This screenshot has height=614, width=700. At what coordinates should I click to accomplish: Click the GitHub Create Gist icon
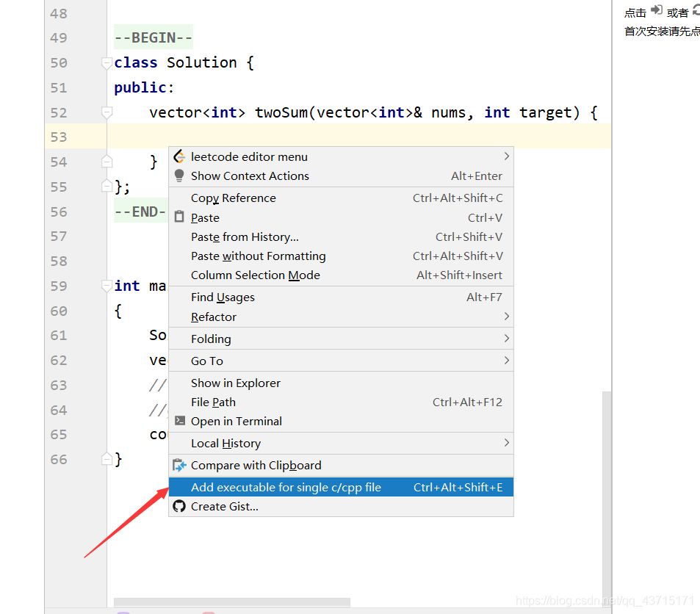point(179,506)
